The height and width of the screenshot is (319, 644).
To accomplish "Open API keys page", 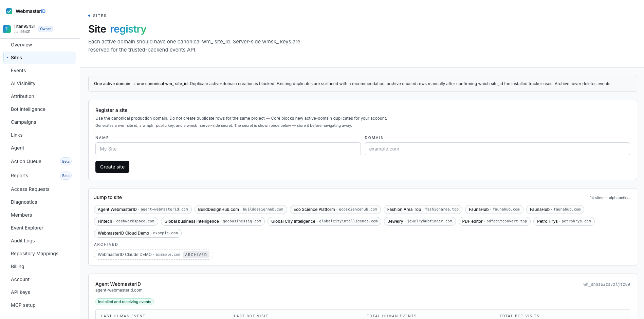I will [x=39, y=292].
